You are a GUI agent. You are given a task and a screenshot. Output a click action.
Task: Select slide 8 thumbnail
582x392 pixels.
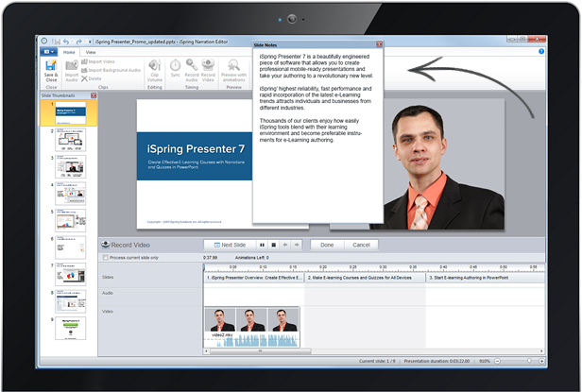(x=71, y=301)
